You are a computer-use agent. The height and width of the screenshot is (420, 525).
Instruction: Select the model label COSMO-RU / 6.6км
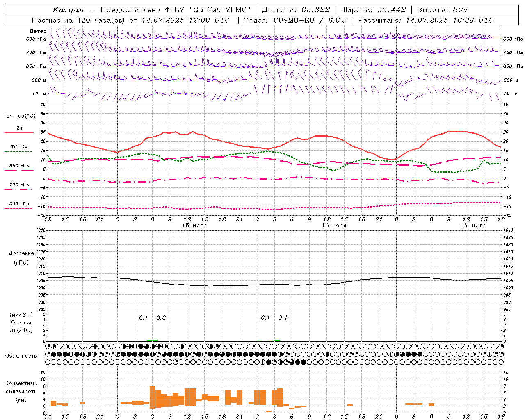(x=311, y=20)
